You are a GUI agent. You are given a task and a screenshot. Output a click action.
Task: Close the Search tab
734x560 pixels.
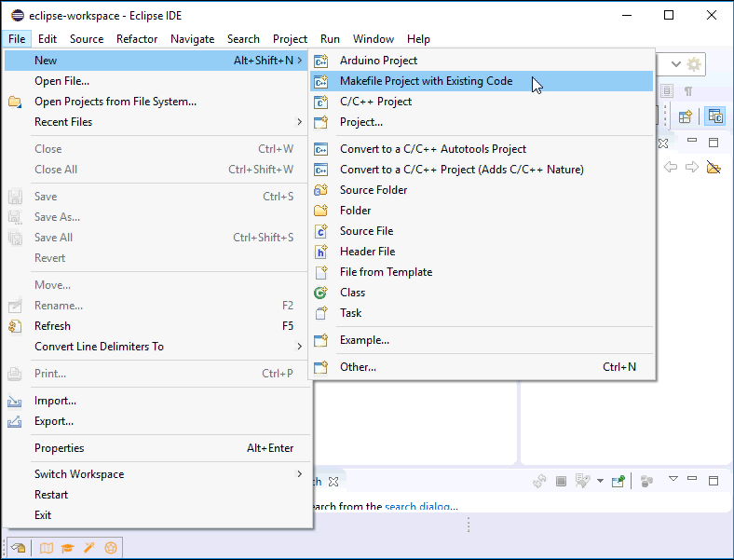[x=333, y=482]
